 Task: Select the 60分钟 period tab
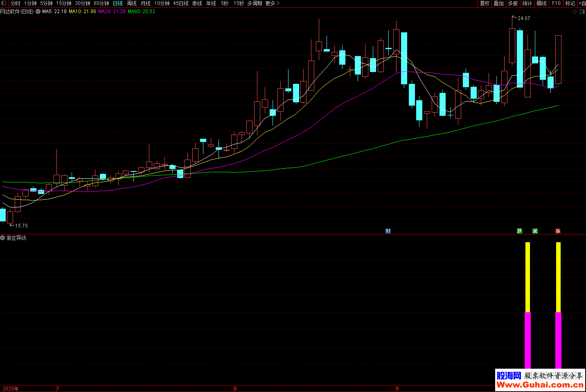click(101, 3)
